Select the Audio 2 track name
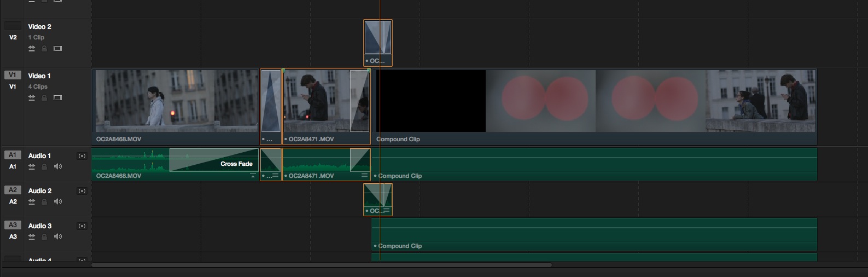 pos(40,191)
